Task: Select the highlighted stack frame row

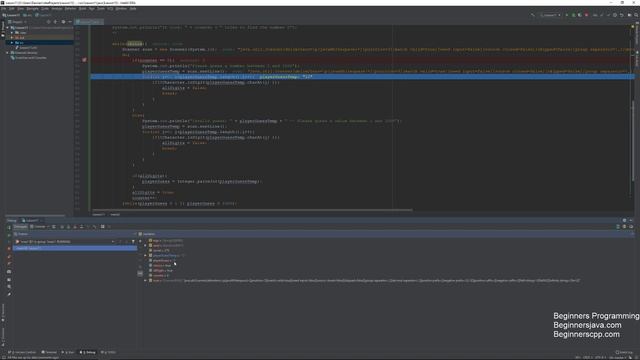Action: pyautogui.click(x=75, y=248)
